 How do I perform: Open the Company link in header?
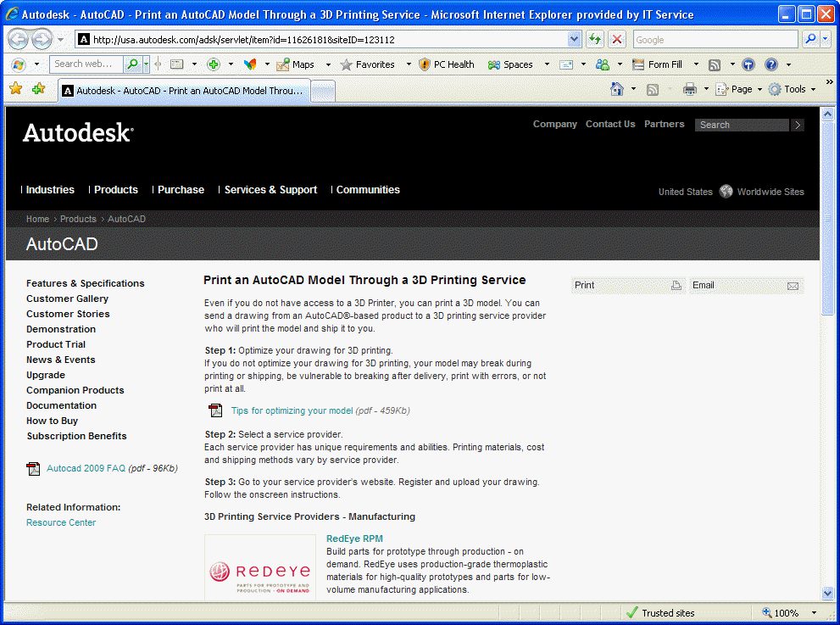(x=555, y=124)
